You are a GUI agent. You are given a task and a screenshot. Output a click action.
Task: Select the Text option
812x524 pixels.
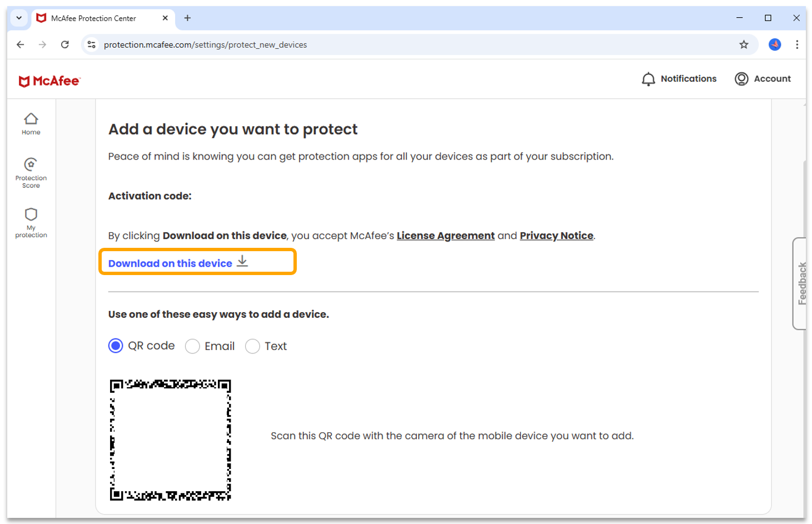(x=253, y=346)
